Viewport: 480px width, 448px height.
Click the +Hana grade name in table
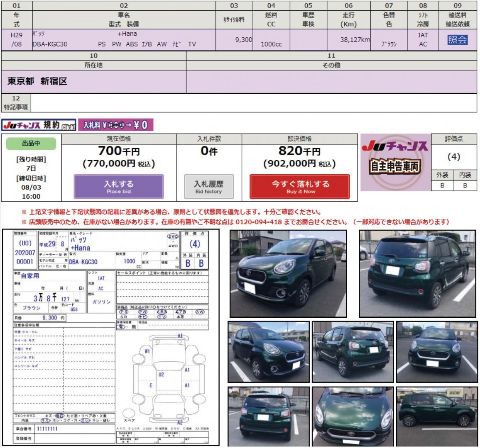point(127,34)
